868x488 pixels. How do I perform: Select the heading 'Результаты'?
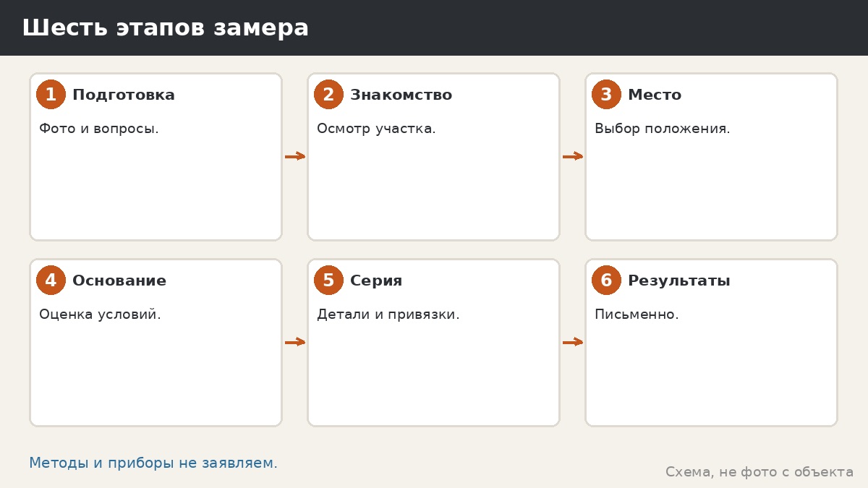point(679,281)
